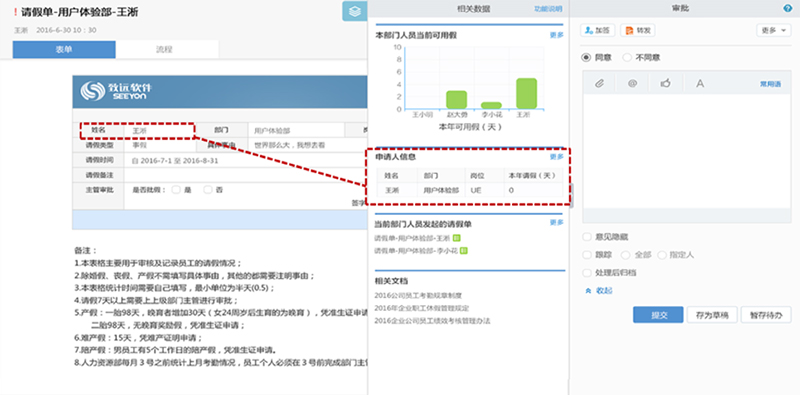Click green icon beside 请假单-用户体验部-王淅

pyautogui.click(x=457, y=238)
